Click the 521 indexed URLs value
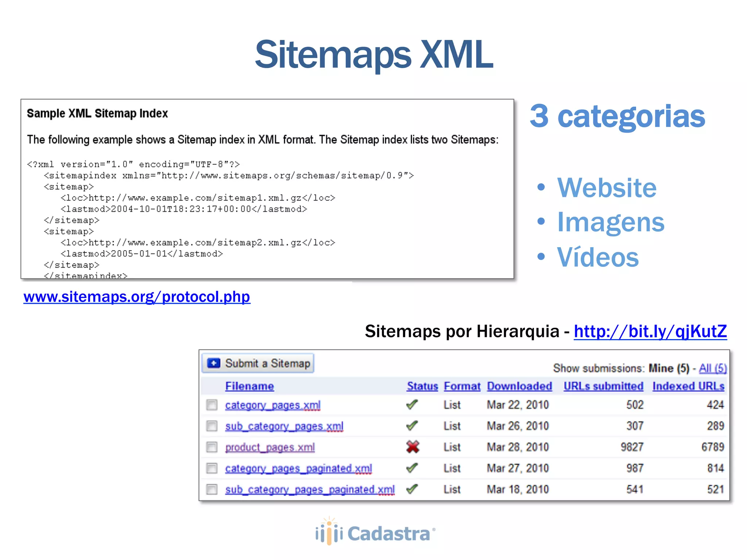Image resolution: width=747 pixels, height=560 pixels. pyautogui.click(x=716, y=489)
